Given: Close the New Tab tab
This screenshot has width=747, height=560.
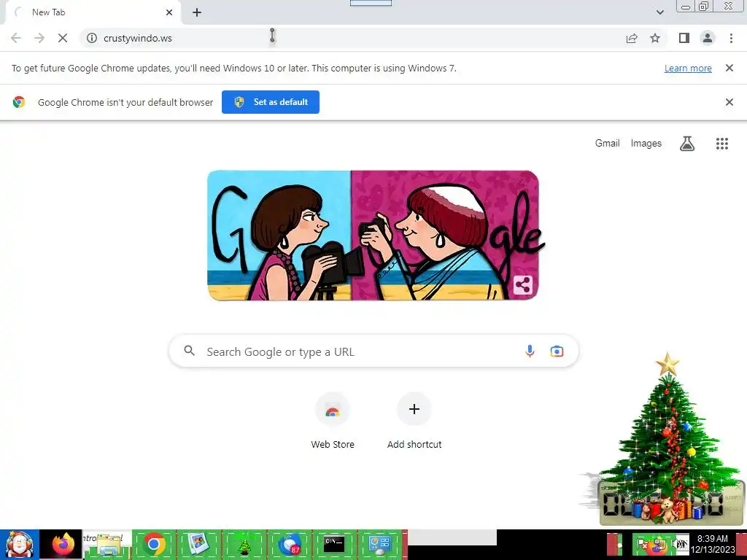Looking at the screenshot, I should pyautogui.click(x=169, y=12).
